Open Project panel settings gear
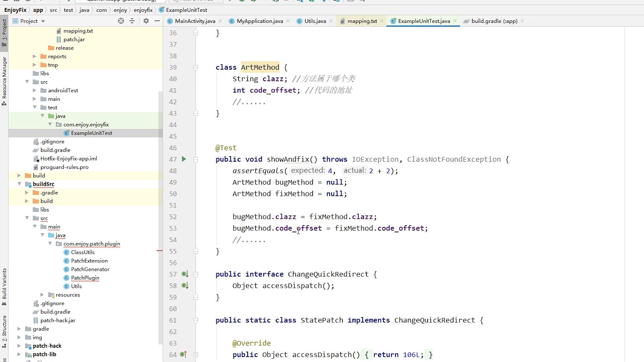The width and height of the screenshot is (644, 362). pyautogui.click(x=146, y=21)
